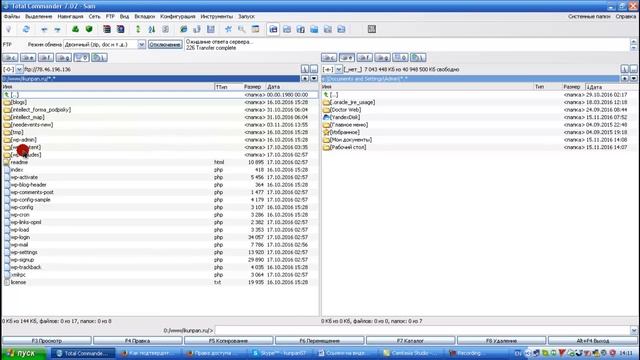Switch left panel to drive f
This screenshot has height=360, width=640.
point(46,58)
